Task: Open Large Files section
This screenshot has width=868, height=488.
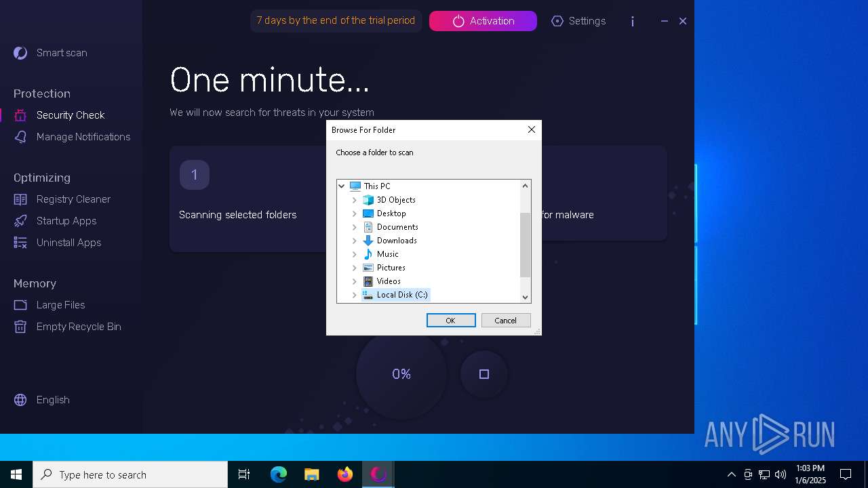Action: (60, 305)
